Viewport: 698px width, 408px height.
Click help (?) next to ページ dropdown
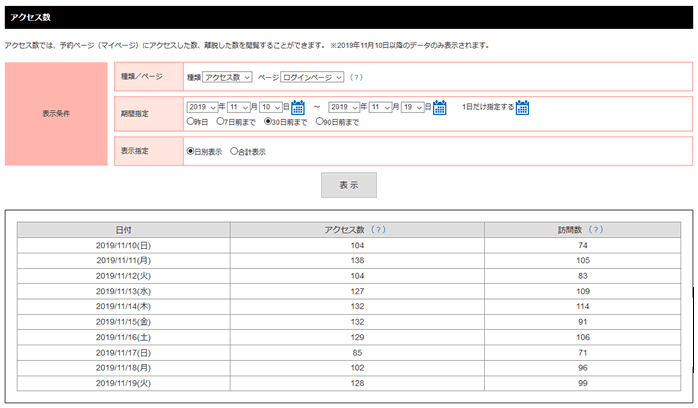click(356, 77)
